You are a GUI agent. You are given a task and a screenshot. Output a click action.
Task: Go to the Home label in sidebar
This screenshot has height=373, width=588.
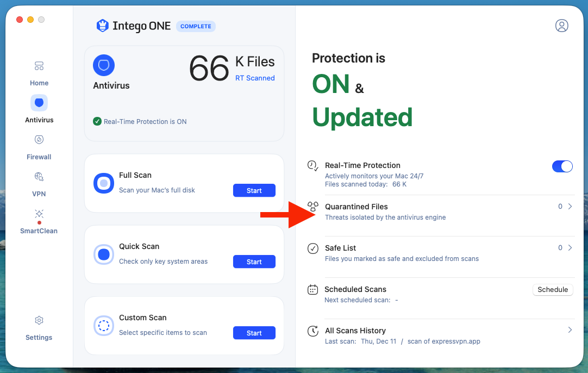click(39, 83)
